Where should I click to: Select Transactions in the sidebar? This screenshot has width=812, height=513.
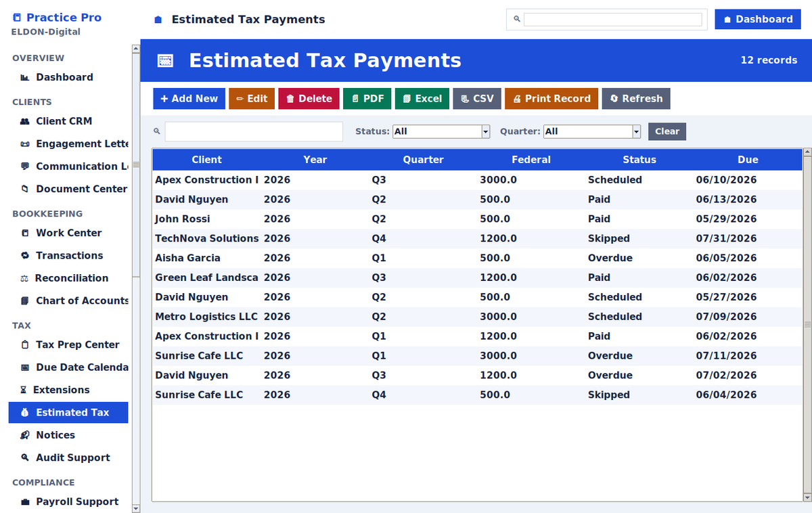pos(68,255)
